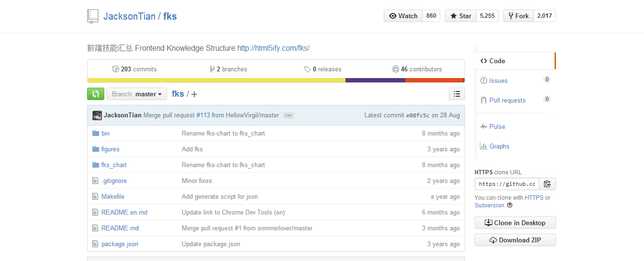Open the 2,017 forks count

point(544,16)
